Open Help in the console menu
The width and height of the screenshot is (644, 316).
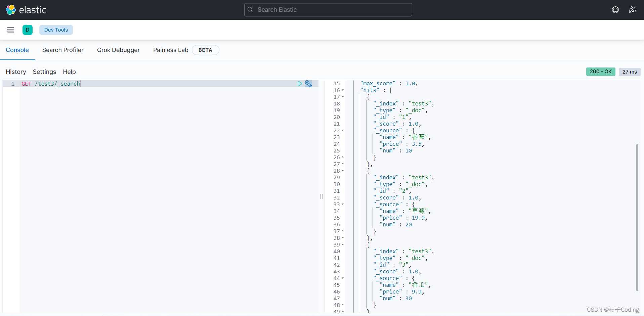coord(69,72)
